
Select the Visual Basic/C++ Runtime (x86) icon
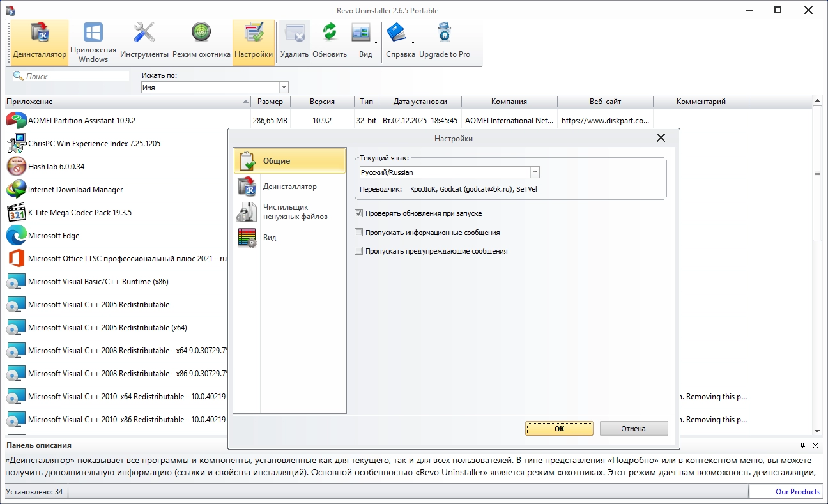coord(16,281)
